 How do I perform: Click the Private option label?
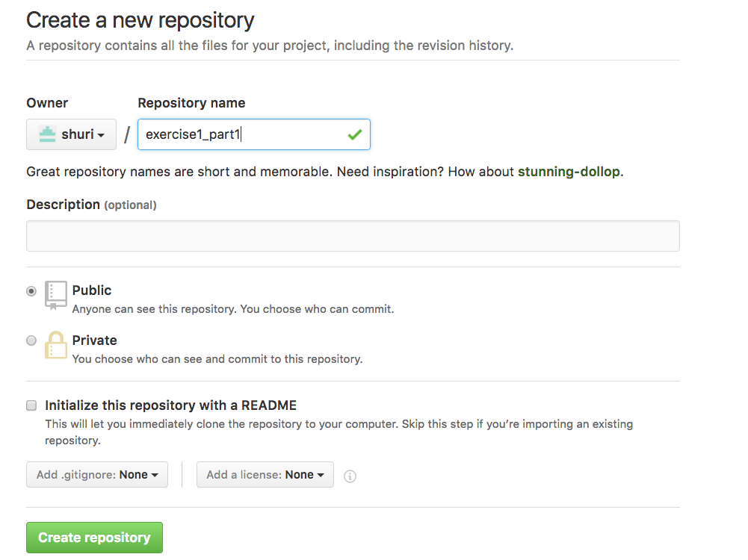coord(94,340)
